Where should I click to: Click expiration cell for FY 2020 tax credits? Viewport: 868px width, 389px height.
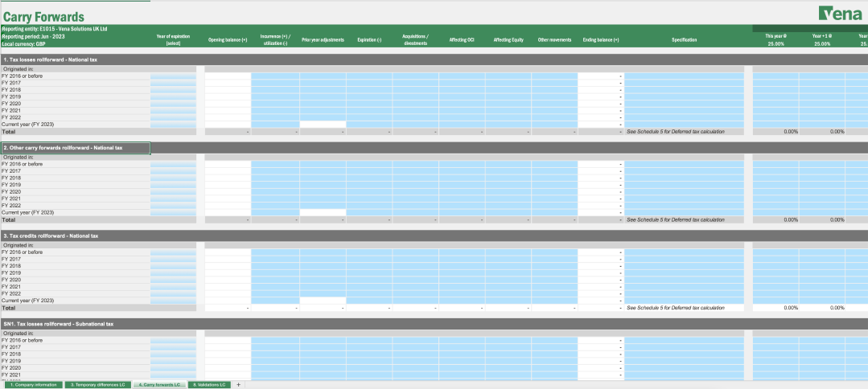tap(369, 280)
